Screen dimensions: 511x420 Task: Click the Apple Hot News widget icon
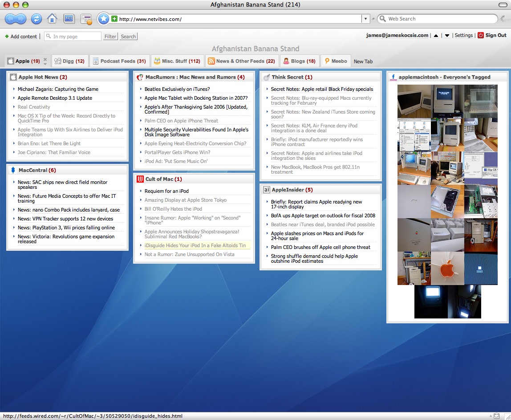13,77
